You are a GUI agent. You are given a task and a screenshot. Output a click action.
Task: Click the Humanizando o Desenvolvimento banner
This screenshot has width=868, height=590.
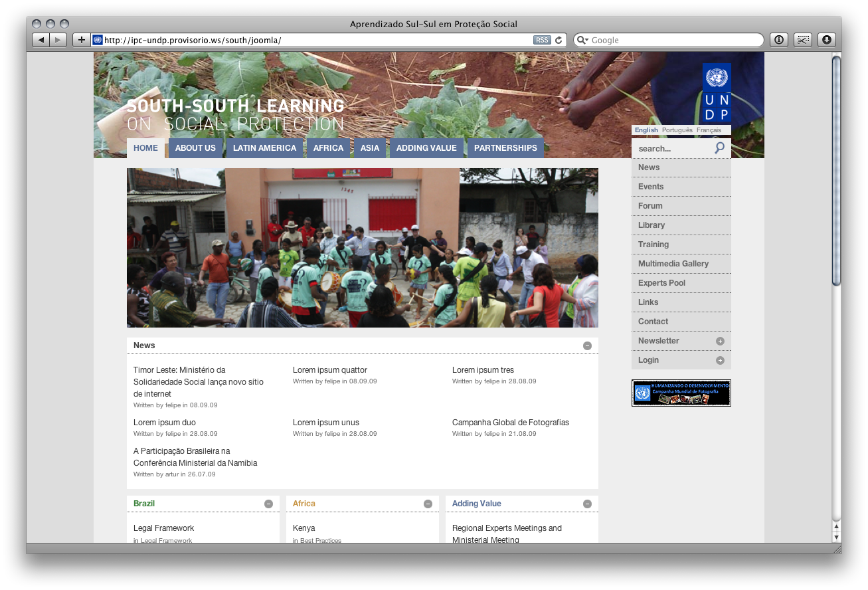tap(681, 393)
